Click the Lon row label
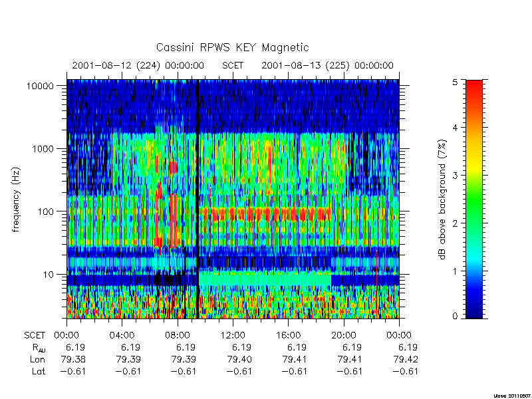 tap(37, 359)
